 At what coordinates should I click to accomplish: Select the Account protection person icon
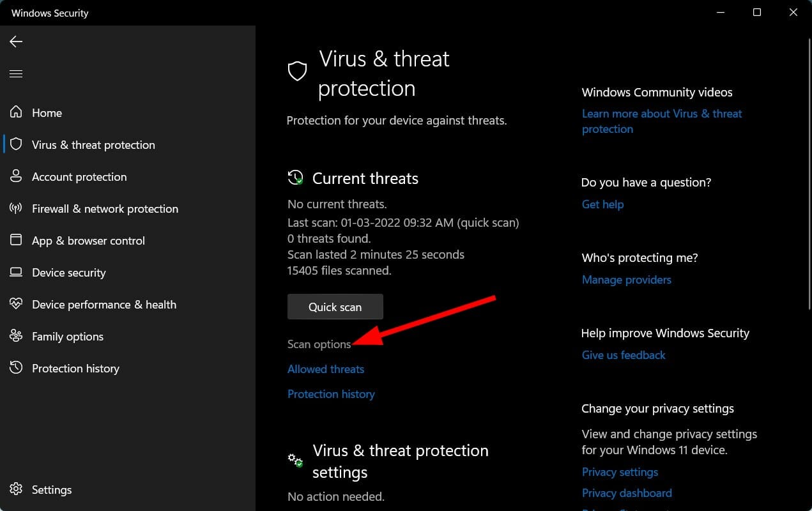(x=16, y=176)
